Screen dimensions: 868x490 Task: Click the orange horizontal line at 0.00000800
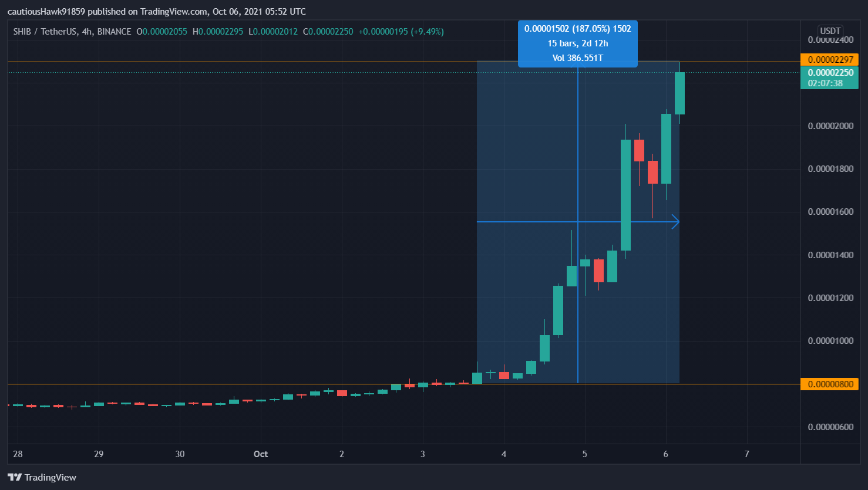point(235,384)
